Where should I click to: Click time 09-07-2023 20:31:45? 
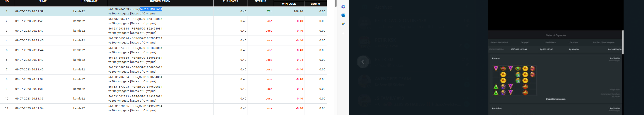click(29, 40)
